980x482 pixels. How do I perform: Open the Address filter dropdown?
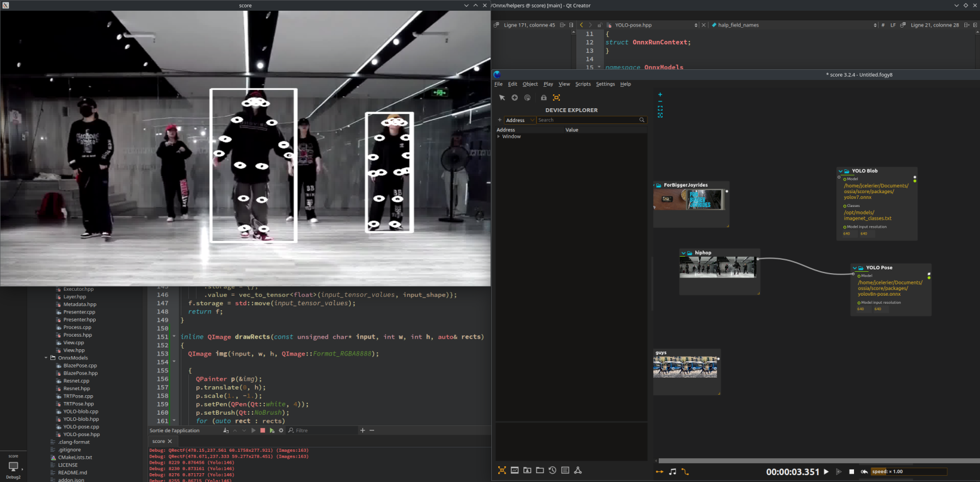(520, 120)
